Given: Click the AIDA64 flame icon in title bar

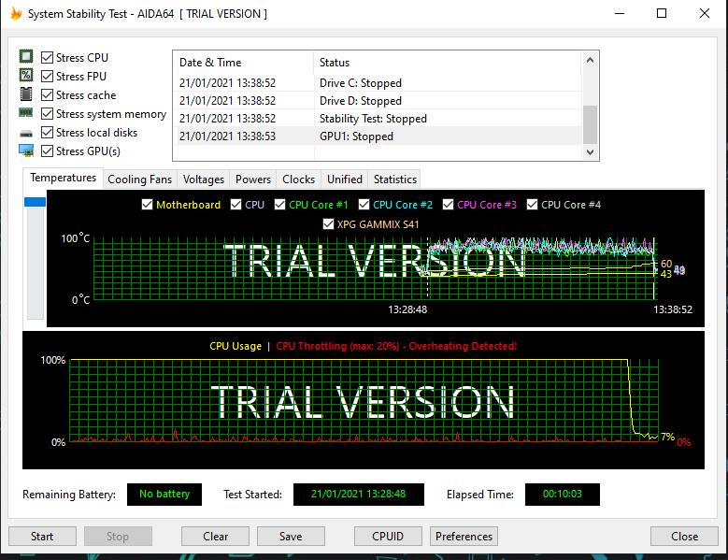Looking at the screenshot, I should coord(16,13).
